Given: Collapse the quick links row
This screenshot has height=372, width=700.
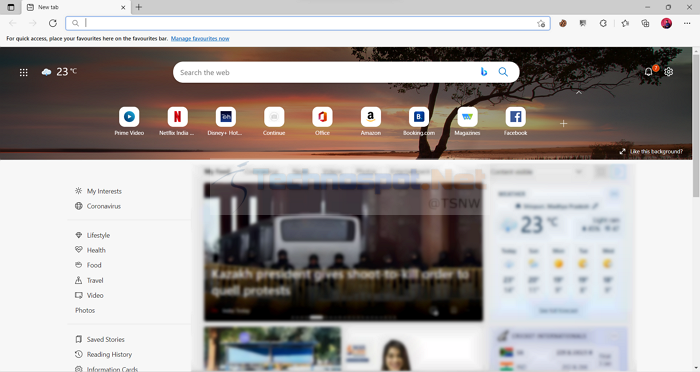Looking at the screenshot, I should (x=579, y=92).
